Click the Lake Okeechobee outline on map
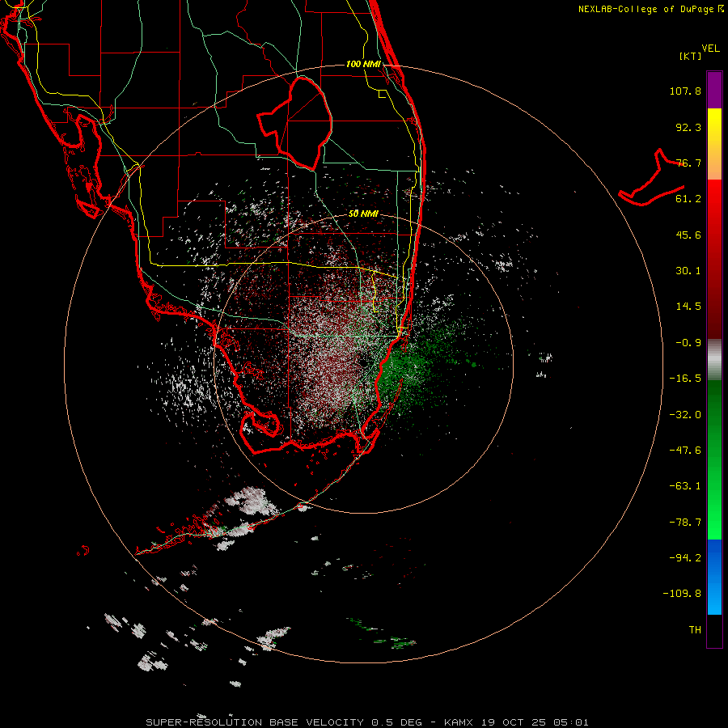 [x=295, y=124]
